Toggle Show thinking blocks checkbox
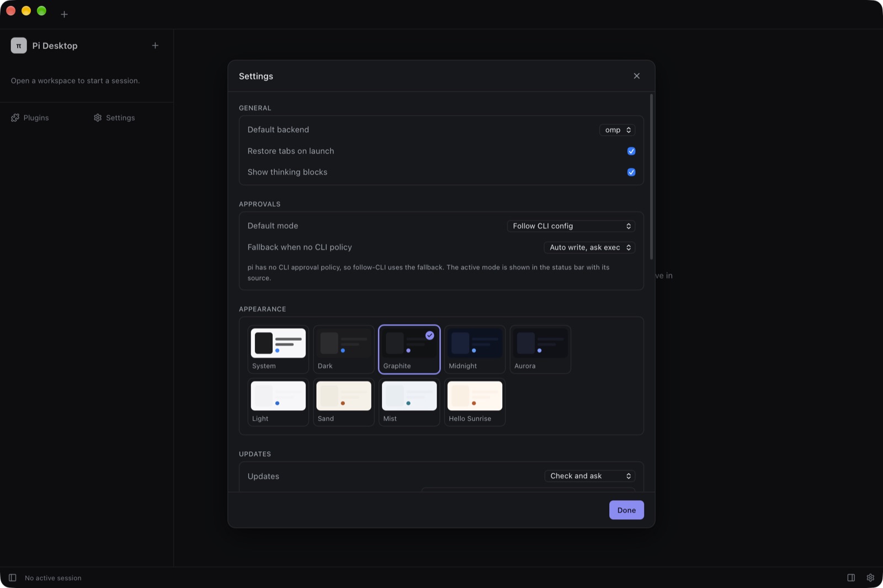Viewport: 883px width, 588px height. (x=631, y=172)
